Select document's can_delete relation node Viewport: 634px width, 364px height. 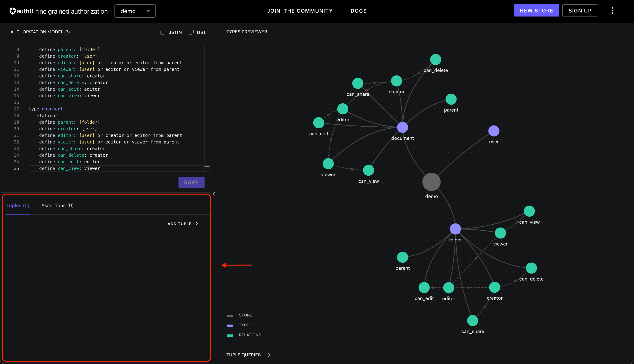[x=436, y=59]
